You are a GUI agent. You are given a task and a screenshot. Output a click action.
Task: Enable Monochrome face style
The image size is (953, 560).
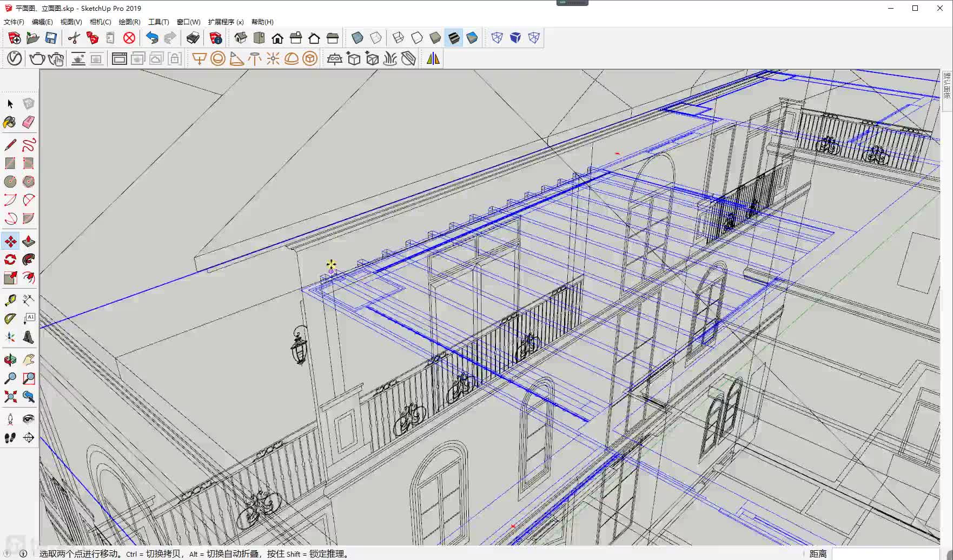tap(472, 38)
